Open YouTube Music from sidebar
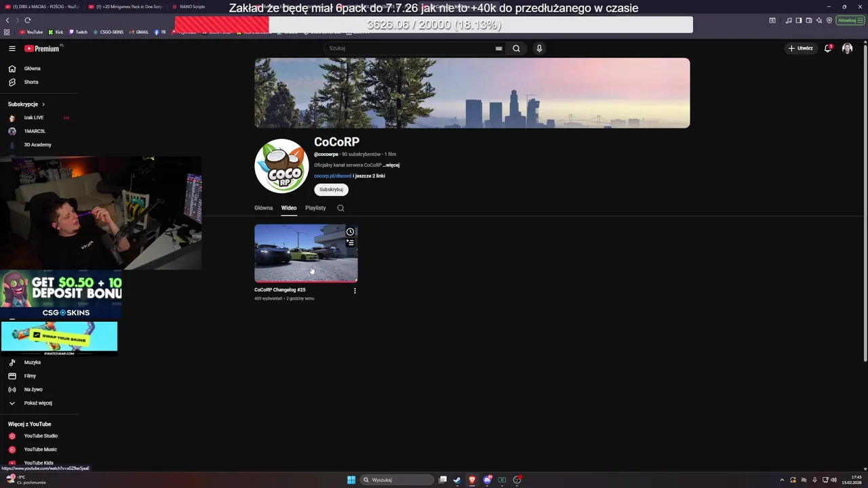 (40, 450)
